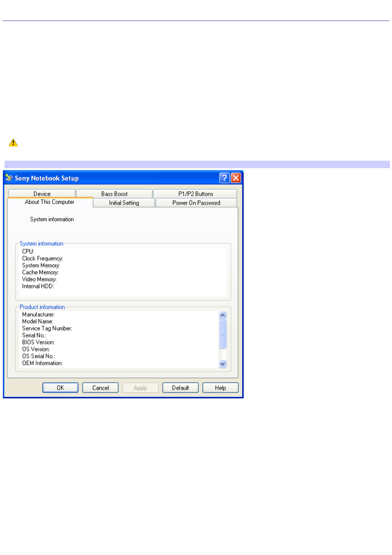This screenshot has height=555, width=392.
Task: Click the Product information scrollbar thumb
Action: (x=223, y=334)
